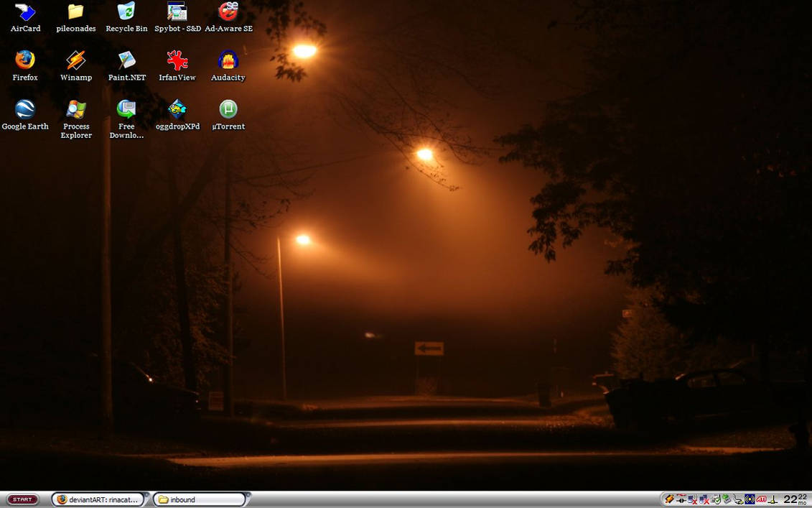Click the ATI tray icon

pyautogui.click(x=761, y=499)
